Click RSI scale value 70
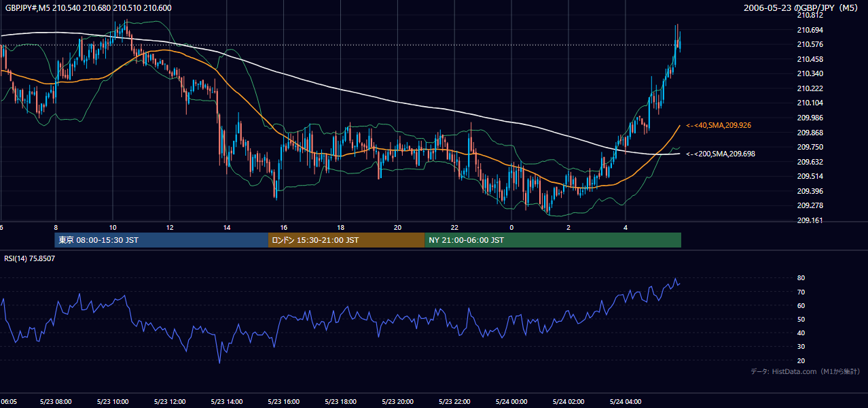The width and height of the screenshot is (868, 408). [x=801, y=292]
